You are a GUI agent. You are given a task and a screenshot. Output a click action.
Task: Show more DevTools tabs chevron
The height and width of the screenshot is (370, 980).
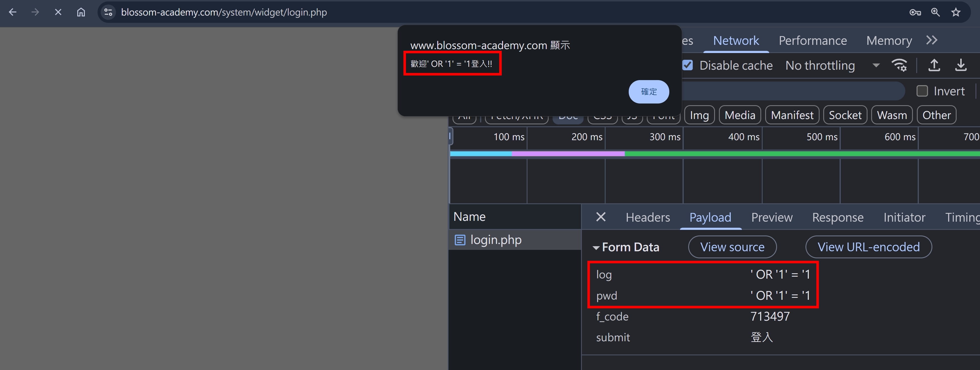(932, 40)
